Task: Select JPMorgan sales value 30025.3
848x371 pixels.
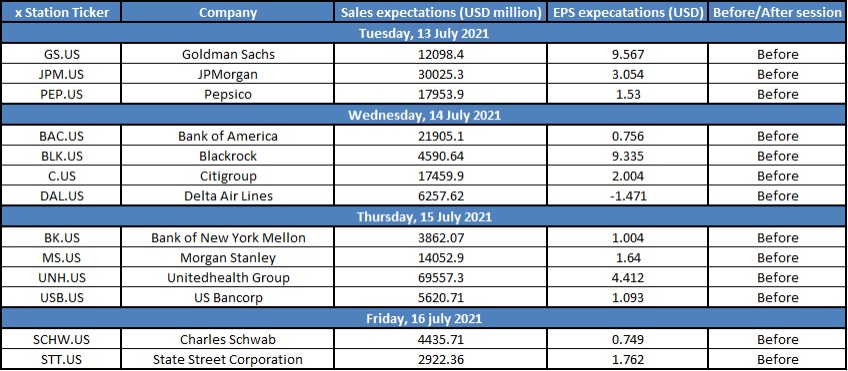Action: 440,74
